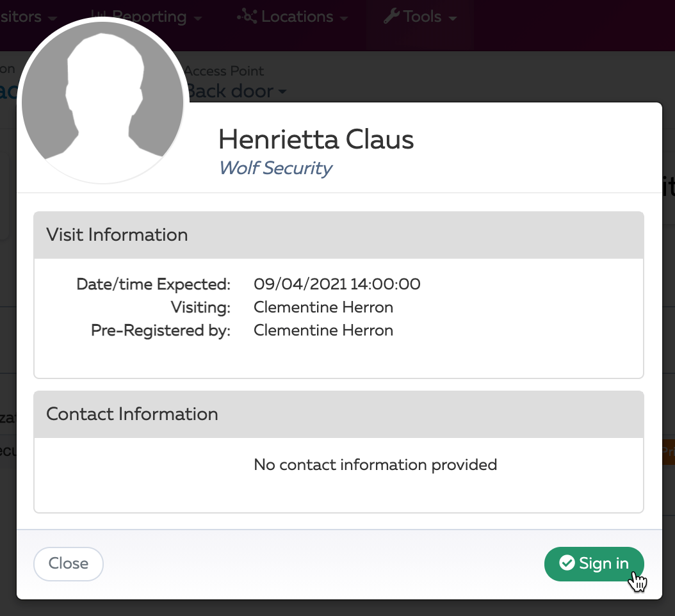Click the expected date/time value
Image resolution: width=675 pixels, height=616 pixels.
[x=337, y=284]
